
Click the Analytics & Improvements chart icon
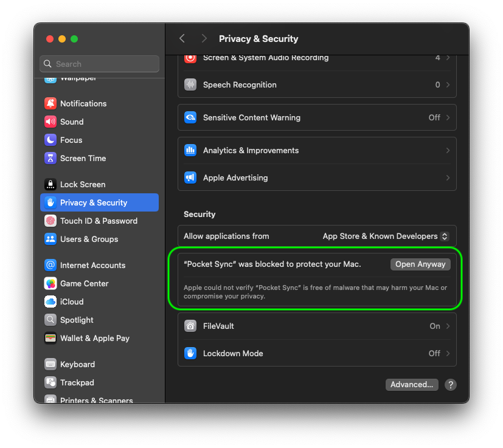pos(190,150)
